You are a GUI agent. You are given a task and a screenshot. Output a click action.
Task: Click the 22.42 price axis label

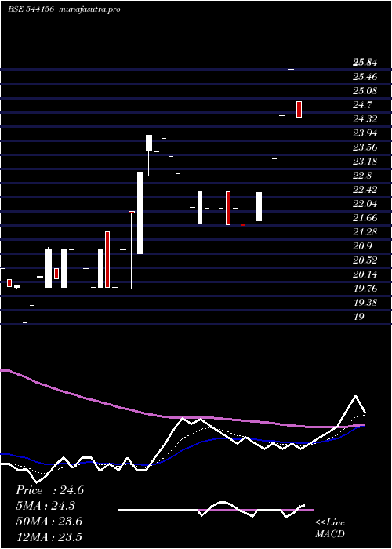[365, 190]
